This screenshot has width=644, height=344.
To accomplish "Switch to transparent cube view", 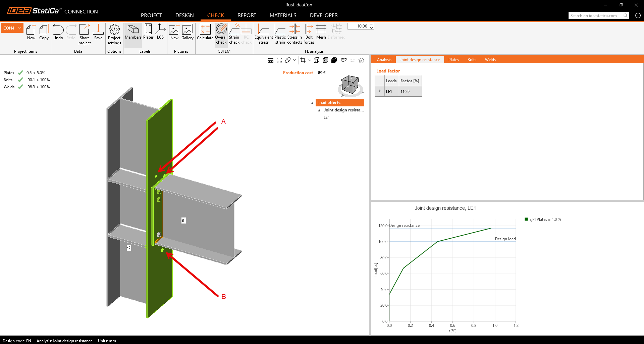I will [325, 60].
